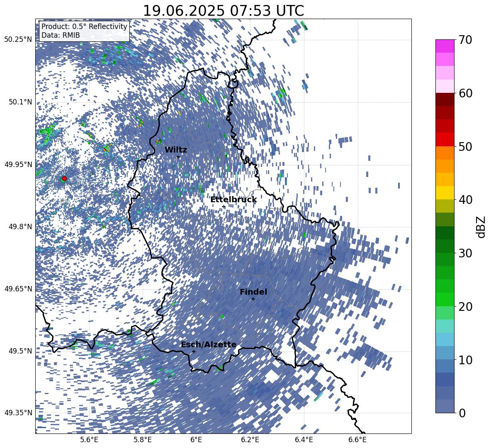The width and height of the screenshot is (491, 448).
Task: Click the yellow 40 dBZ colorbar swatch
Action: pos(445,193)
